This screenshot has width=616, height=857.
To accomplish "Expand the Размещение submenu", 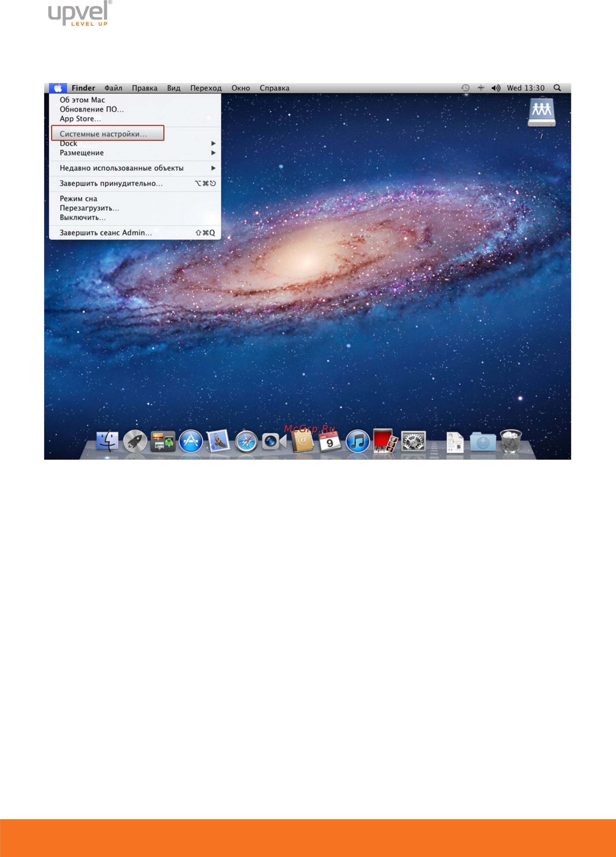I will (x=135, y=153).
